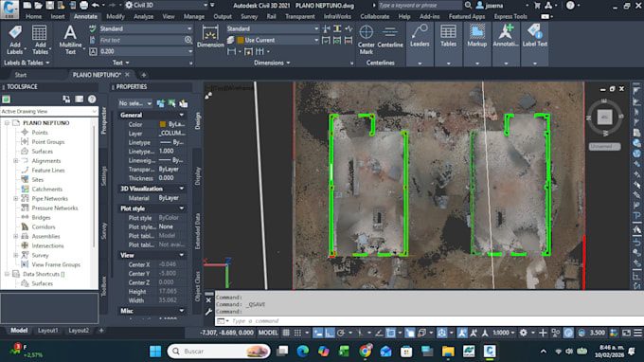The image size is (644, 362).
Task: Toggle the MODEL space button
Action: click(268, 333)
